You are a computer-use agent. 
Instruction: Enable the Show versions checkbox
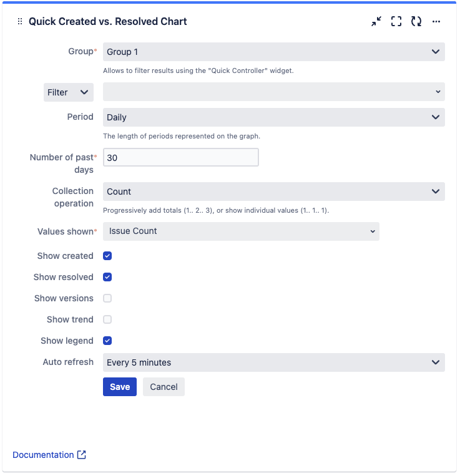click(107, 298)
